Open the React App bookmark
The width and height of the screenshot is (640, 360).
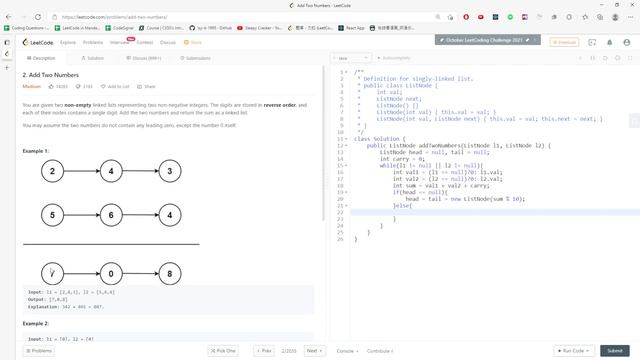pos(351,28)
